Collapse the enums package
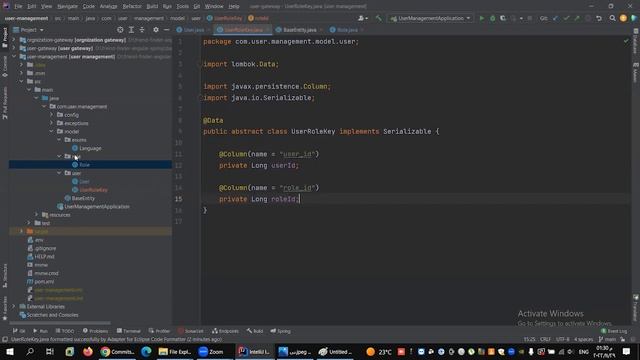The width and height of the screenshot is (640, 360). (60, 140)
